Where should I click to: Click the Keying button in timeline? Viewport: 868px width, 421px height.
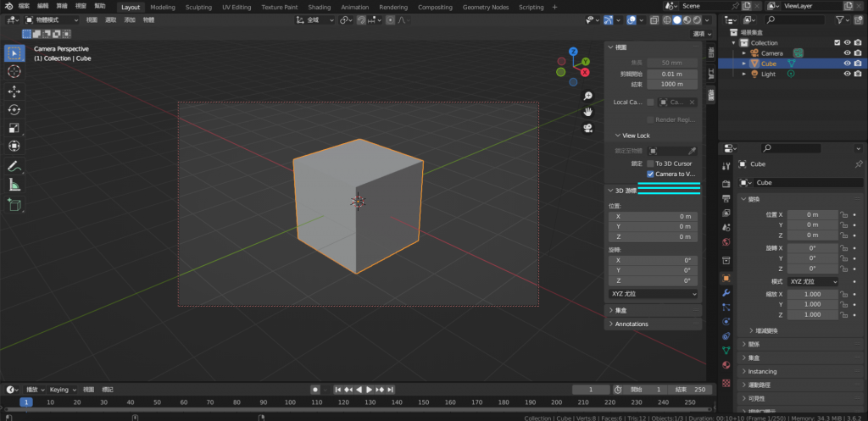[60, 390]
